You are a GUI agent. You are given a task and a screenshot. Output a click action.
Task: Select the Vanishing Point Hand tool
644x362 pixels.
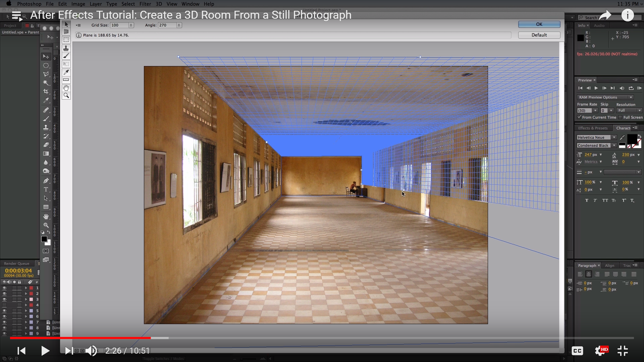tap(66, 88)
